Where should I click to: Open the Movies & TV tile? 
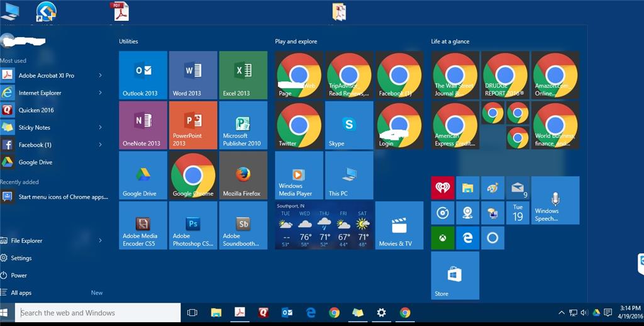pyautogui.click(x=399, y=225)
